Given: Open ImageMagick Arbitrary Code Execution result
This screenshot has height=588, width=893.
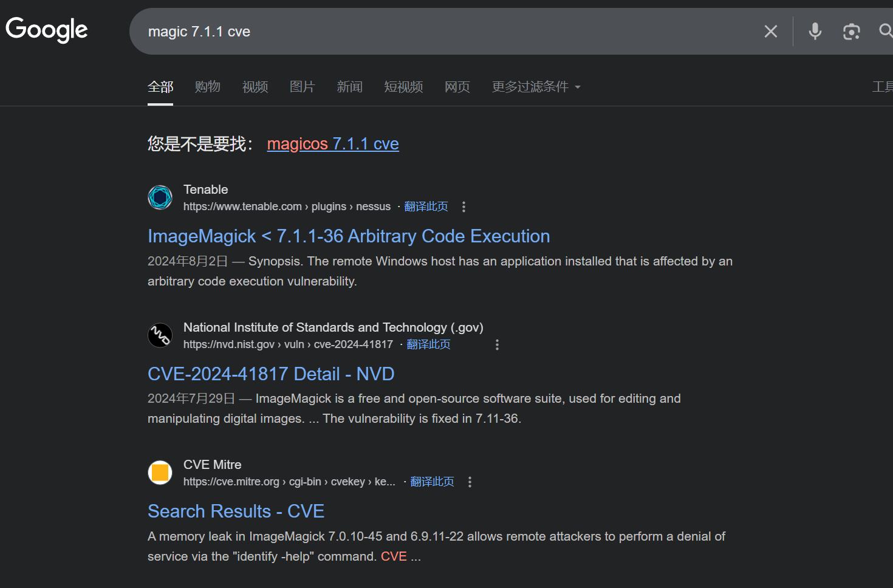Looking at the screenshot, I should coord(349,236).
